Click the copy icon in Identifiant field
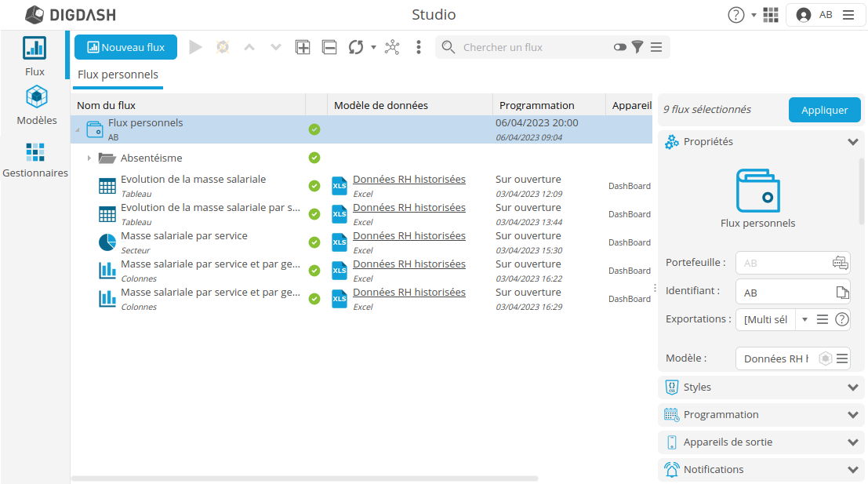 pos(842,293)
